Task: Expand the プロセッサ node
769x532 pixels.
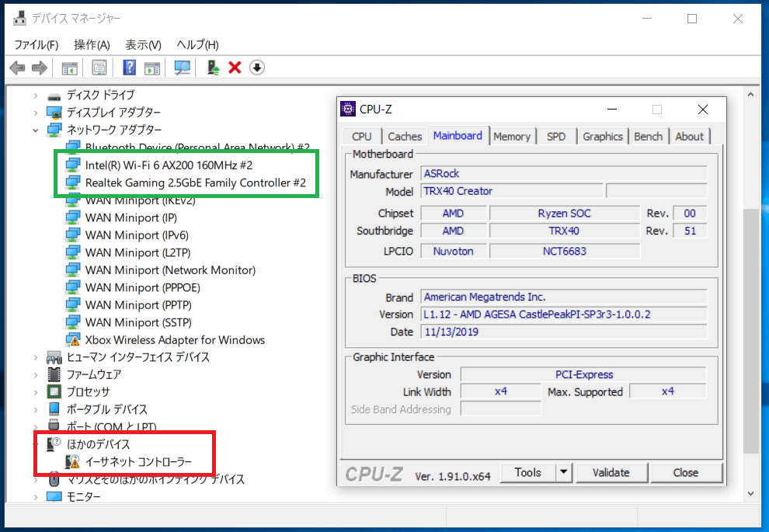Action: coord(35,392)
